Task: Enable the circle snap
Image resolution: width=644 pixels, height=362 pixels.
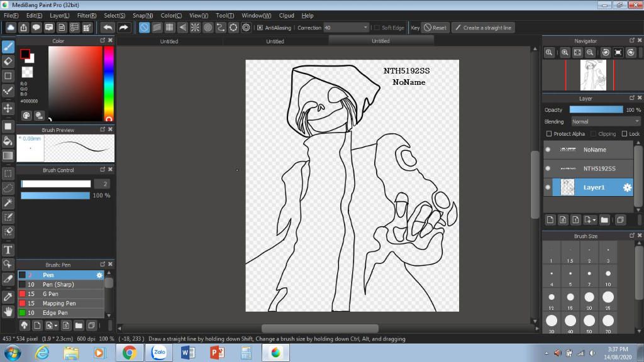Action: click(208, 28)
